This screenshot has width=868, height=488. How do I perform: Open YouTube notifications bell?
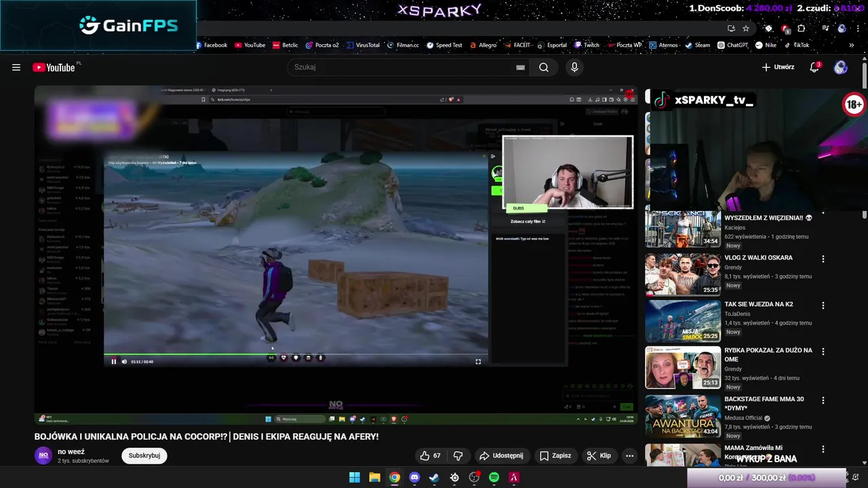click(814, 67)
